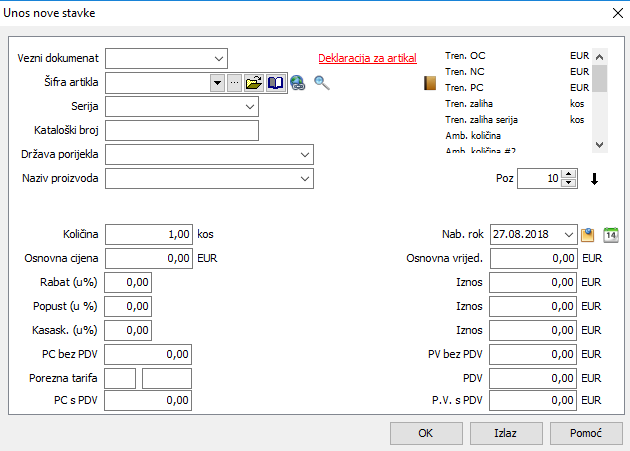
Task: Click into the Kataloški broj field
Action: 181,130
